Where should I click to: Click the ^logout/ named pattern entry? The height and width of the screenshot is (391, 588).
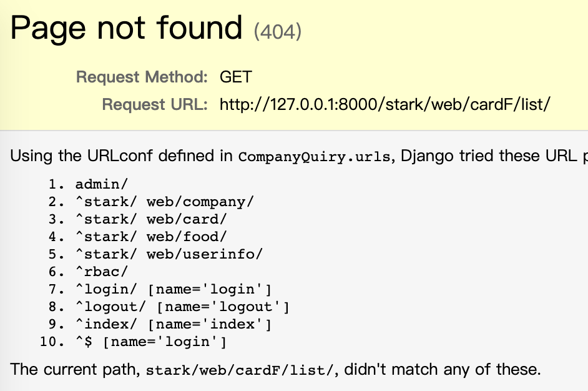click(x=183, y=307)
